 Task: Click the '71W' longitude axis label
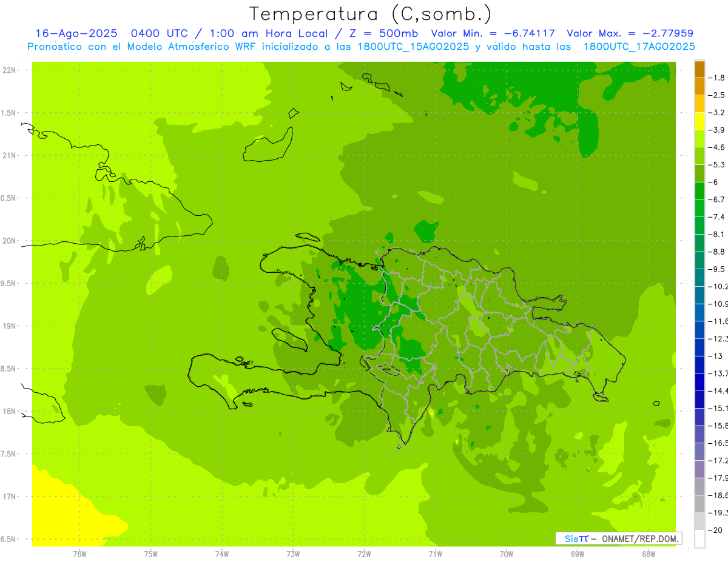(435, 554)
